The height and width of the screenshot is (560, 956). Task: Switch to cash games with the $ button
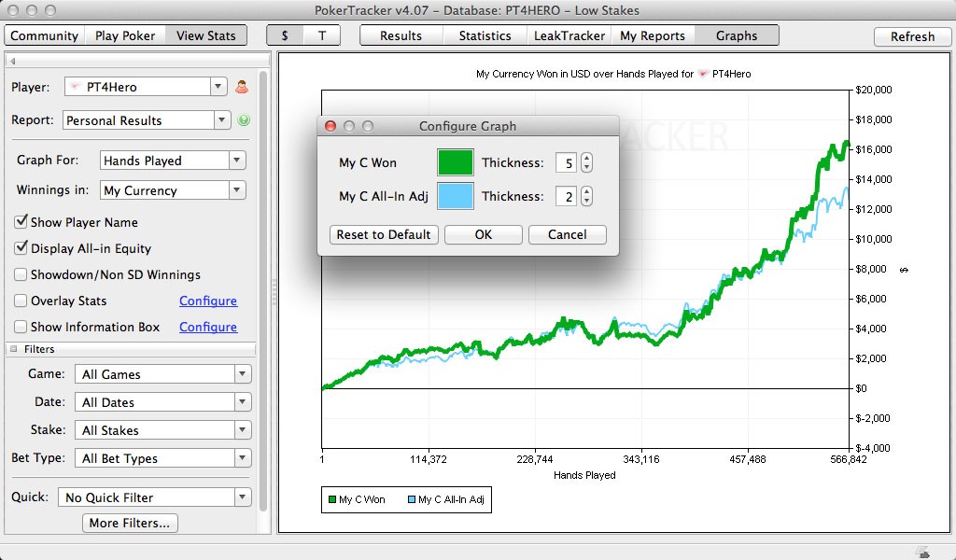point(285,35)
